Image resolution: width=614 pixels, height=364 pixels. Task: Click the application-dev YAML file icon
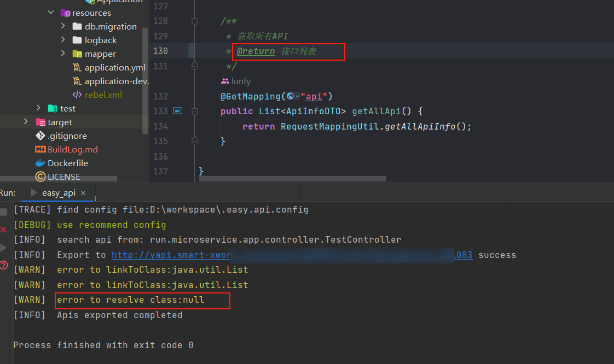77,81
